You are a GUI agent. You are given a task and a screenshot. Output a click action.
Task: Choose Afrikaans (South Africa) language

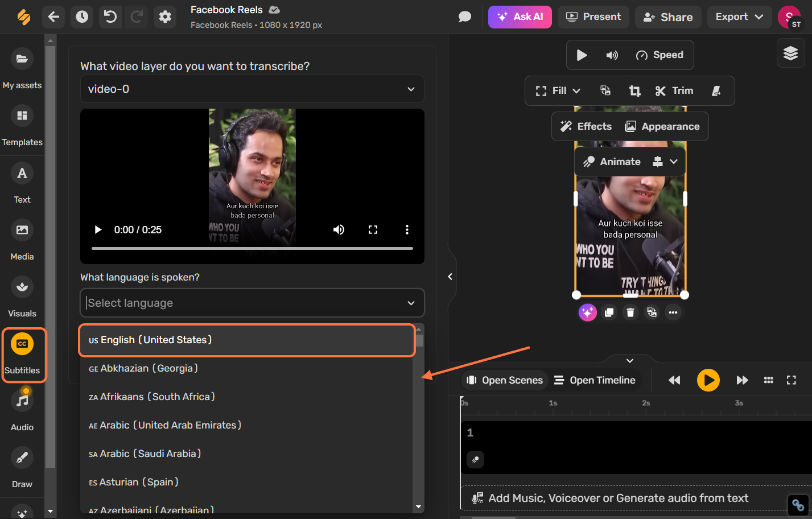(247, 397)
